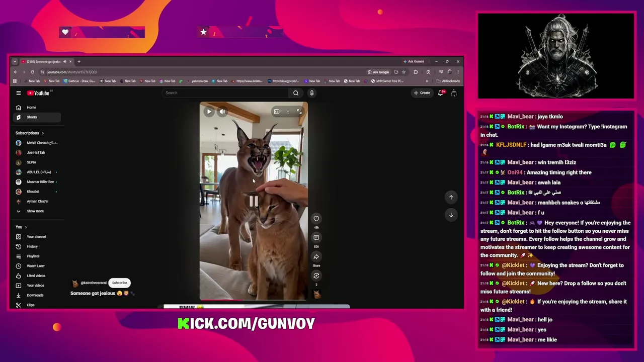Open YouTube notifications bell
This screenshot has height=362, width=644.
pyautogui.click(x=441, y=93)
